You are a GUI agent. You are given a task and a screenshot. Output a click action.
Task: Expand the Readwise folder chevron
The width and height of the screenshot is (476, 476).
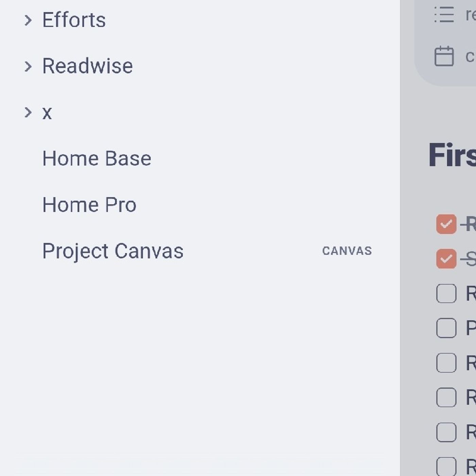[x=28, y=66]
